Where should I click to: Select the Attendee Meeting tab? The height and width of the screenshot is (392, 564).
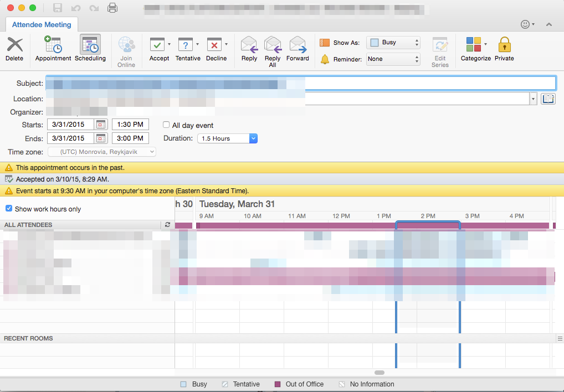[x=42, y=24]
